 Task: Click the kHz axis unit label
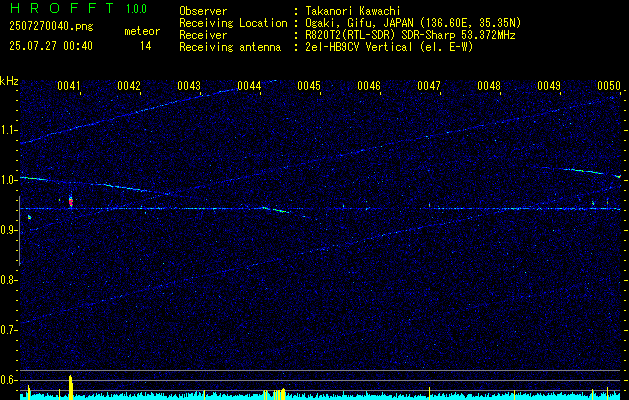[9, 81]
